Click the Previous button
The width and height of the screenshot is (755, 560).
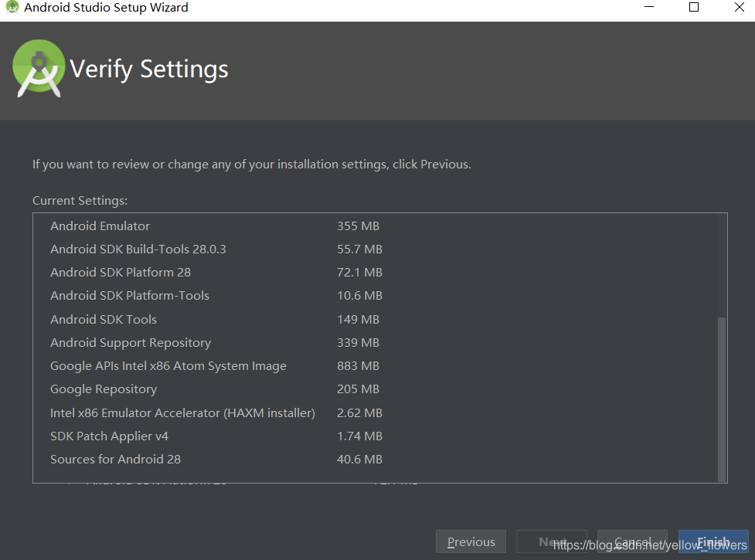[471, 541]
